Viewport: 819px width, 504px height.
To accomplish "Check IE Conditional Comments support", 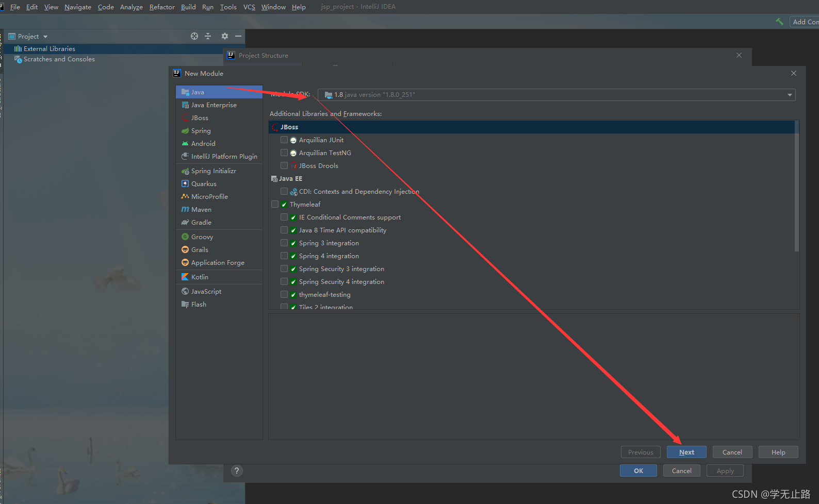I will [284, 217].
